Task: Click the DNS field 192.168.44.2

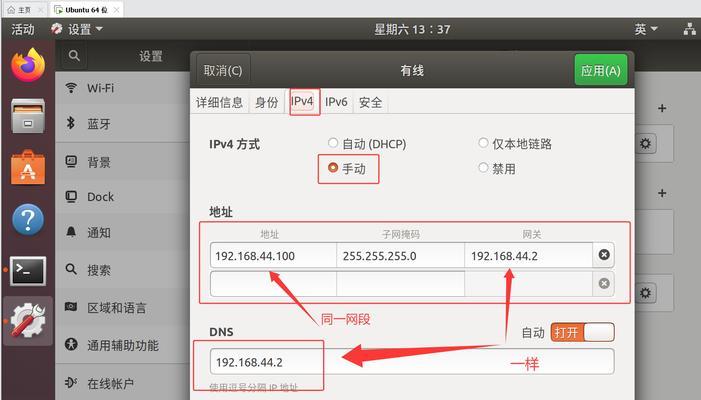Action: 412,362
